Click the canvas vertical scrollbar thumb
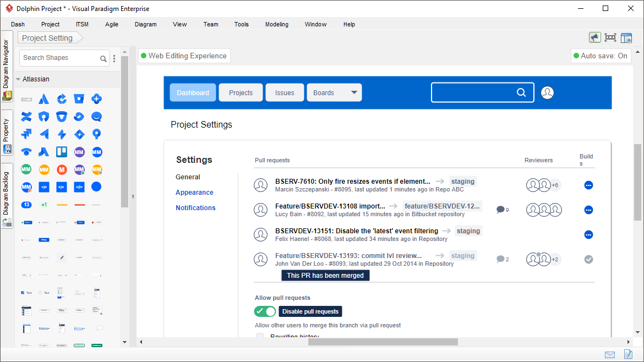The width and height of the screenshot is (644, 362). (637, 182)
